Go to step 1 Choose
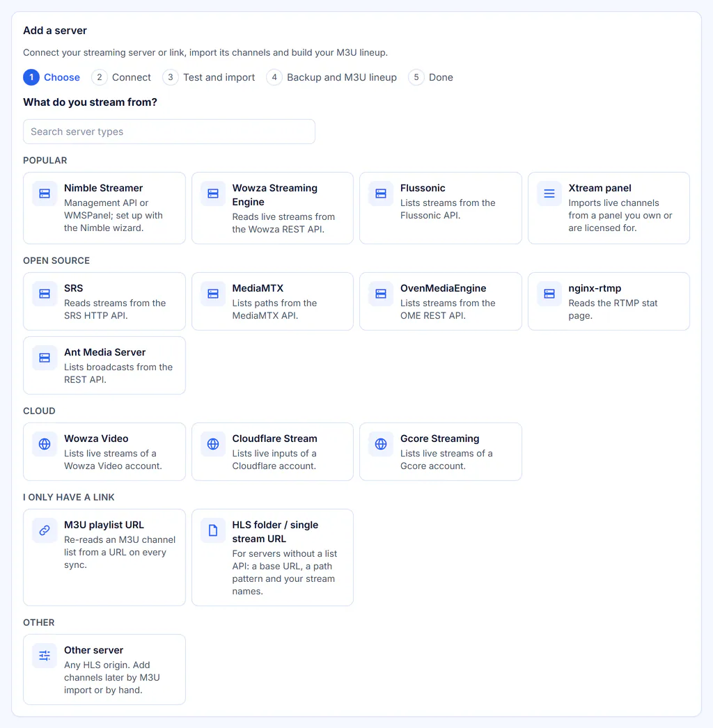This screenshot has width=713, height=728. (x=52, y=77)
